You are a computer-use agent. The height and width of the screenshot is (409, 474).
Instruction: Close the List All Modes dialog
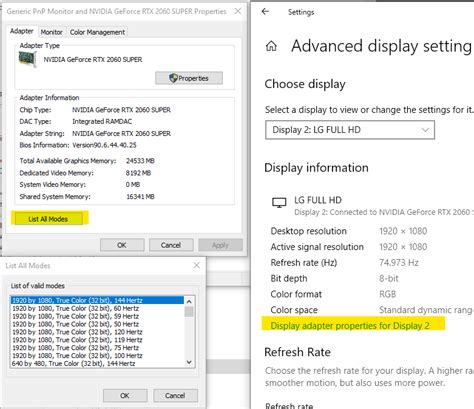(x=196, y=265)
